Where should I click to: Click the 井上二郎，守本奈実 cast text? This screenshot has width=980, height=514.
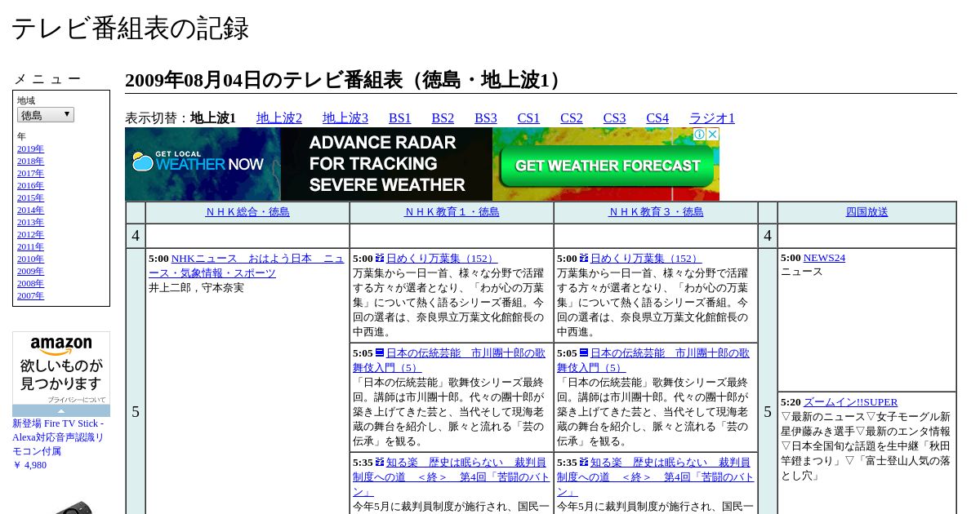[196, 288]
